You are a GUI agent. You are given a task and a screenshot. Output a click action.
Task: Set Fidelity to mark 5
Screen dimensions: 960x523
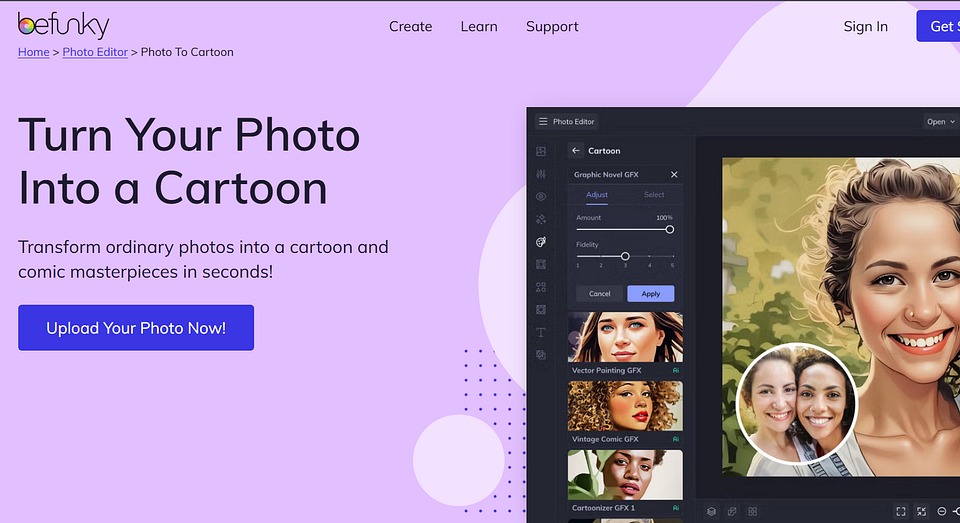[x=672, y=257]
